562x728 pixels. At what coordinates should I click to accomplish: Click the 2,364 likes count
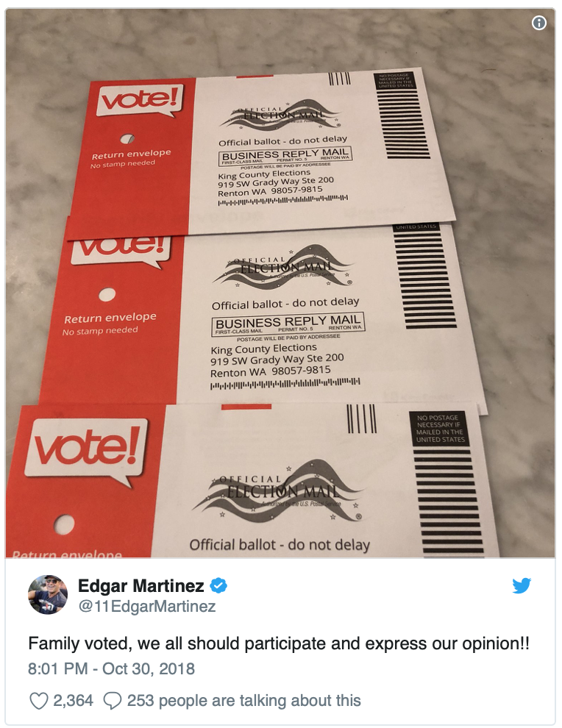point(73,701)
